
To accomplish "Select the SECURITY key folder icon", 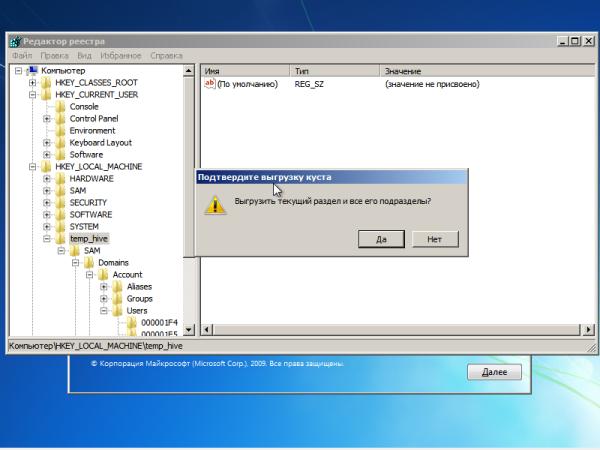I will [x=62, y=202].
